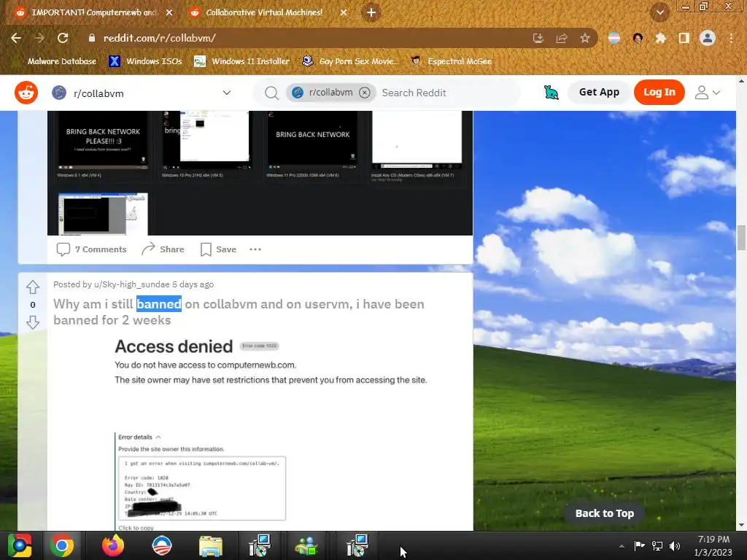Open the network tray icon

coord(657,545)
